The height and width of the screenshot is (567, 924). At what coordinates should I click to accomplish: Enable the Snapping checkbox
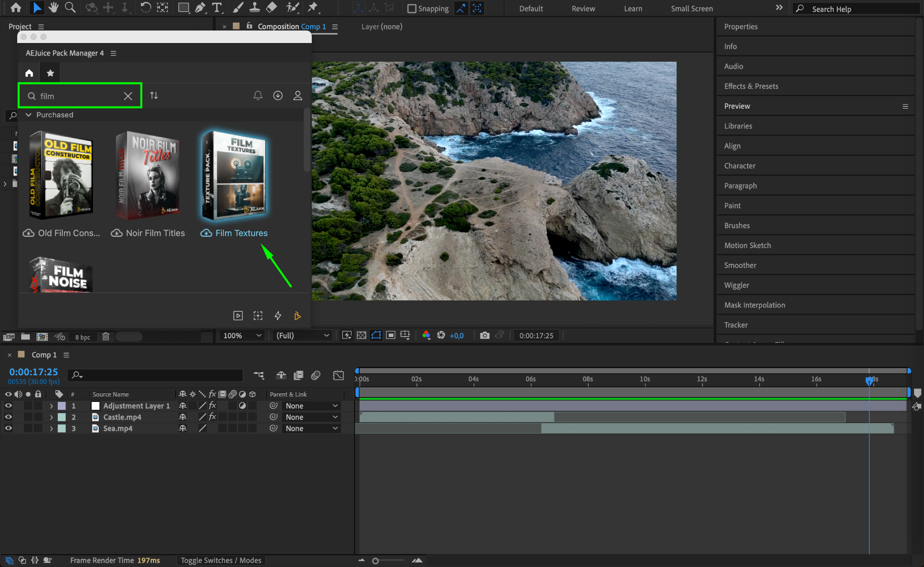tap(411, 9)
